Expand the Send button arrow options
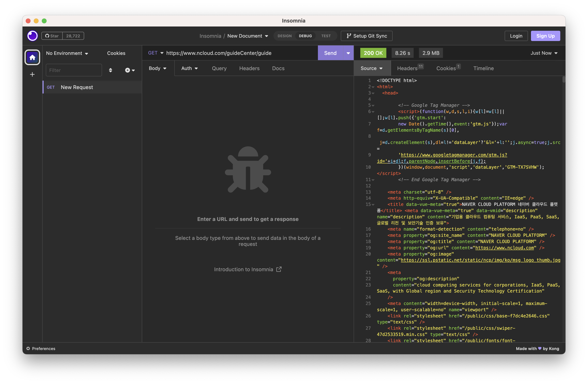 (x=348, y=53)
